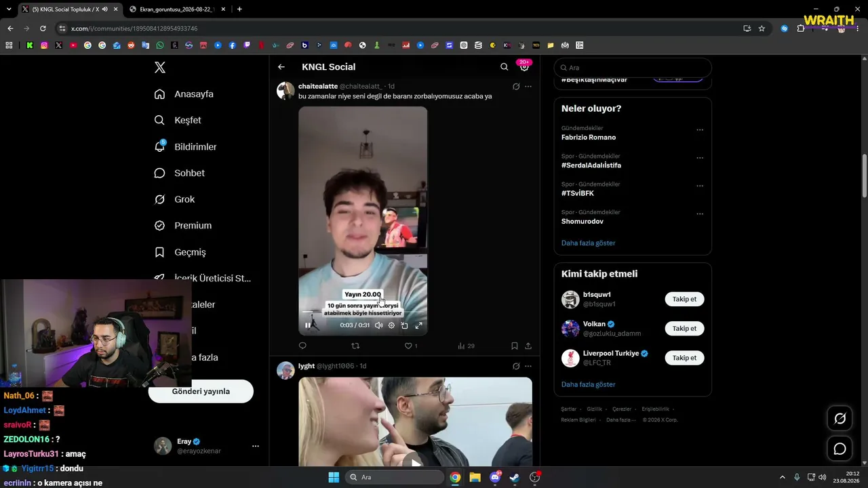The height and width of the screenshot is (488, 868).
Task: Open the WhatsApp bookmark in bookmarks bar
Action: click(x=160, y=45)
